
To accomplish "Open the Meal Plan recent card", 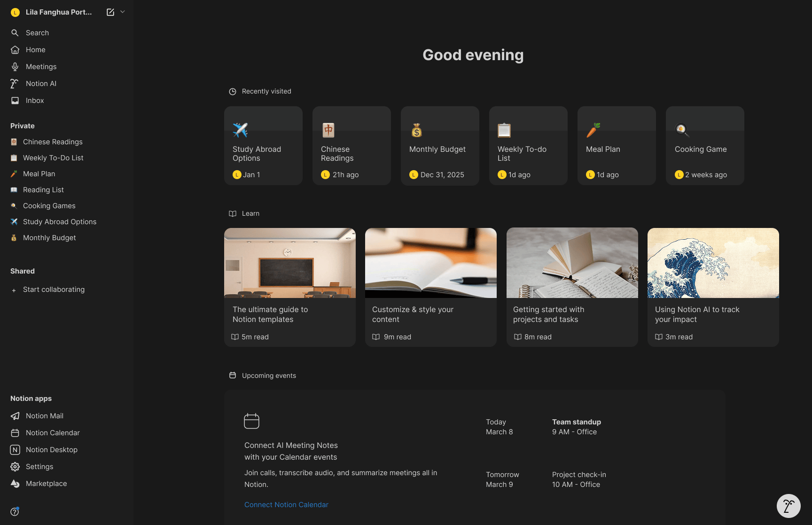I will (x=617, y=146).
